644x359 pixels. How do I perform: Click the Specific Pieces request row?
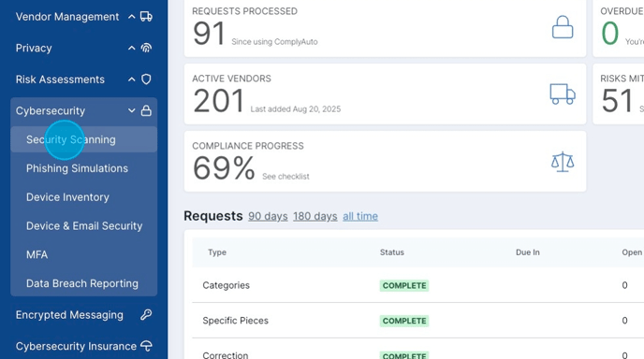pos(417,321)
